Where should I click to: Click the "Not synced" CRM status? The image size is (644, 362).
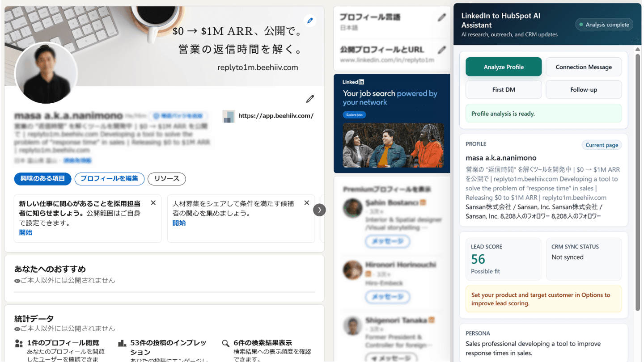568,257
